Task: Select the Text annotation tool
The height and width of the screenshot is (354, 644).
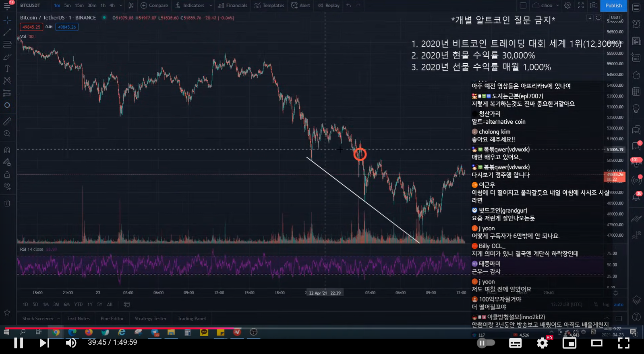Action: point(7,69)
